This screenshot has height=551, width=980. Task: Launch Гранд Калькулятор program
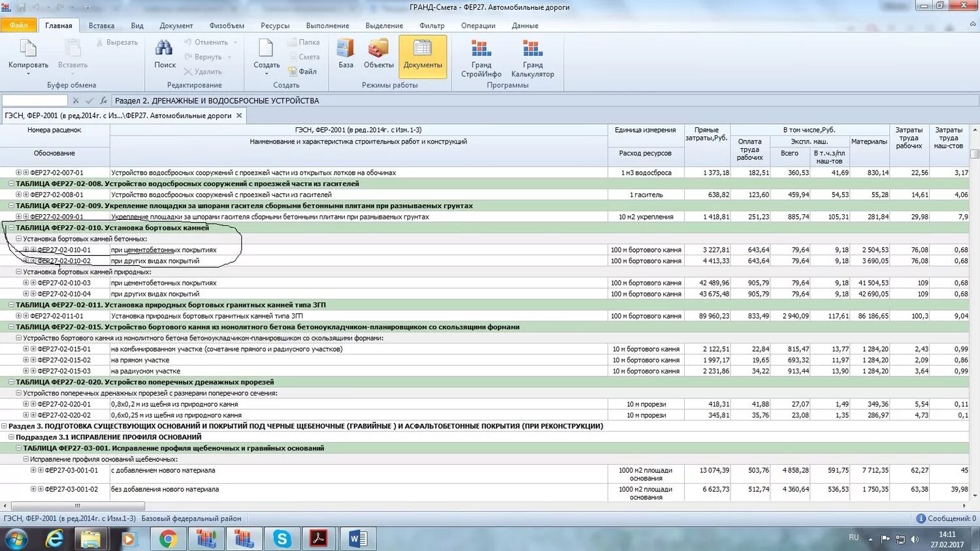pos(532,57)
